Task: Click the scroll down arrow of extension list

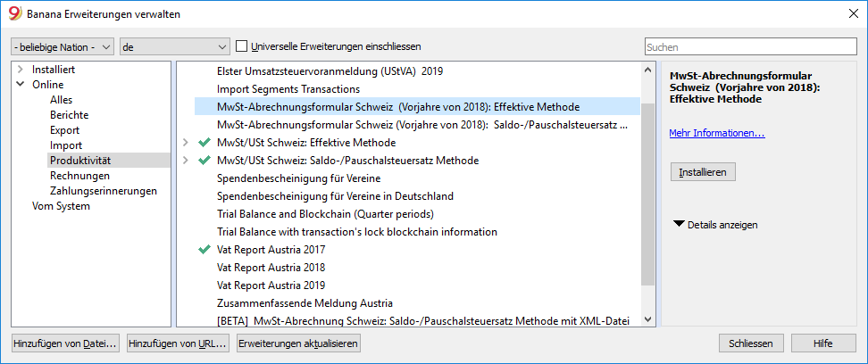Action: 646,319
